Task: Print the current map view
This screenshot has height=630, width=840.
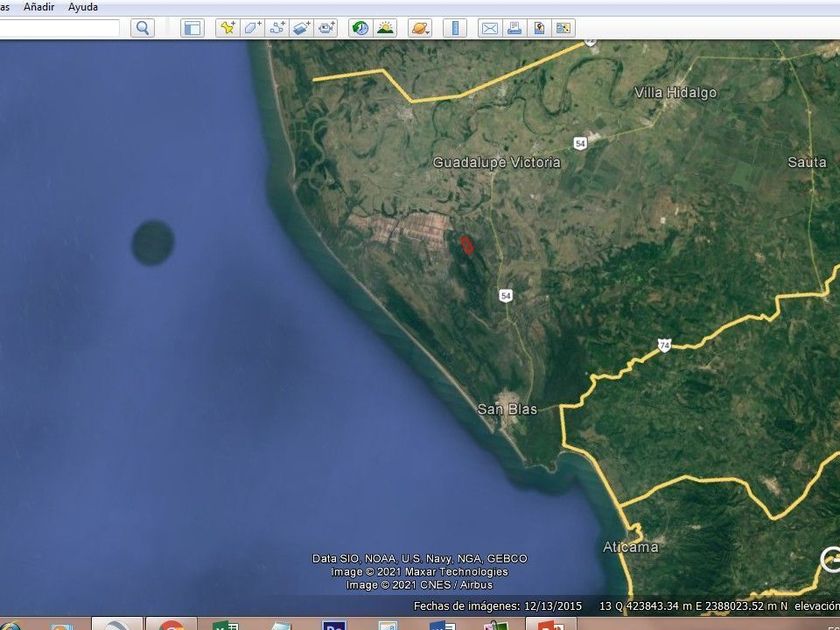Action: pyautogui.click(x=514, y=28)
